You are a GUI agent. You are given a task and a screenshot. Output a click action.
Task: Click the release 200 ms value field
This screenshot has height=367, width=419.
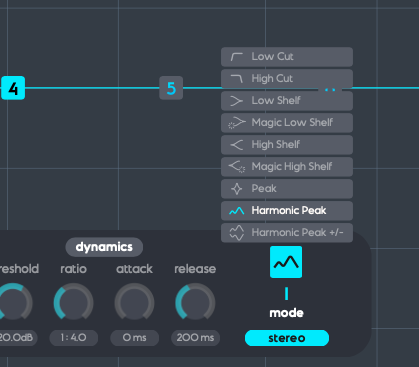click(195, 338)
